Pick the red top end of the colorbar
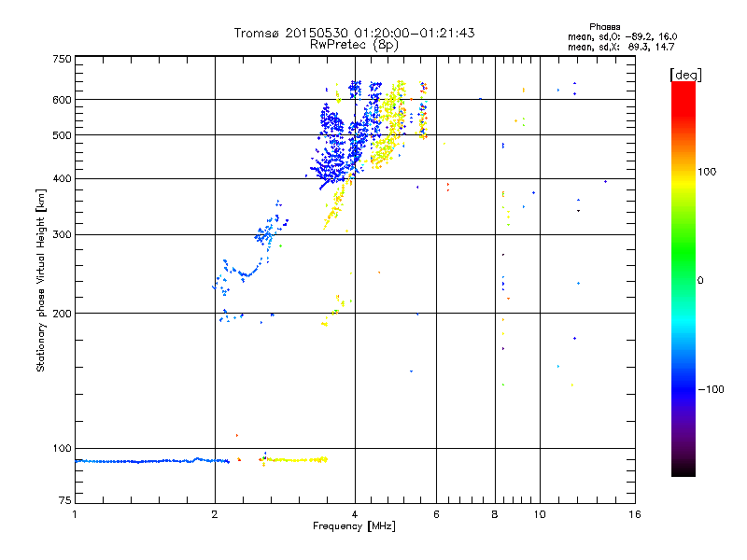This screenshot has height=560, width=747. click(x=683, y=87)
